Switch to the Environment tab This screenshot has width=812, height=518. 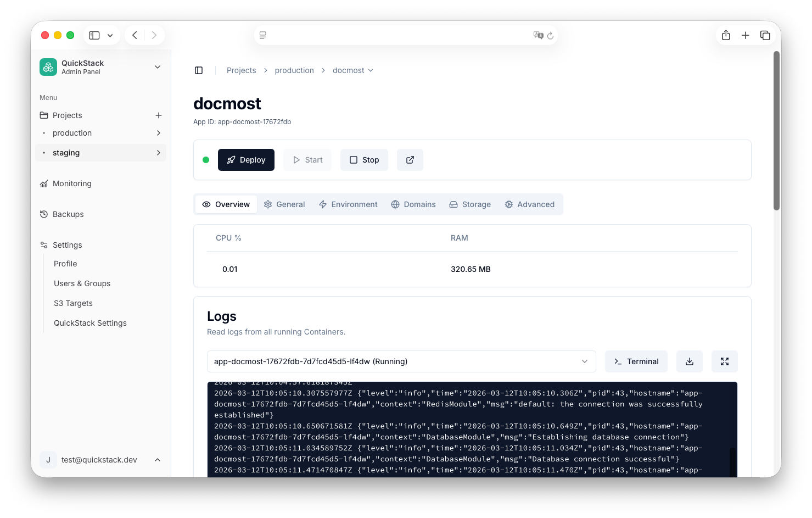pos(348,204)
